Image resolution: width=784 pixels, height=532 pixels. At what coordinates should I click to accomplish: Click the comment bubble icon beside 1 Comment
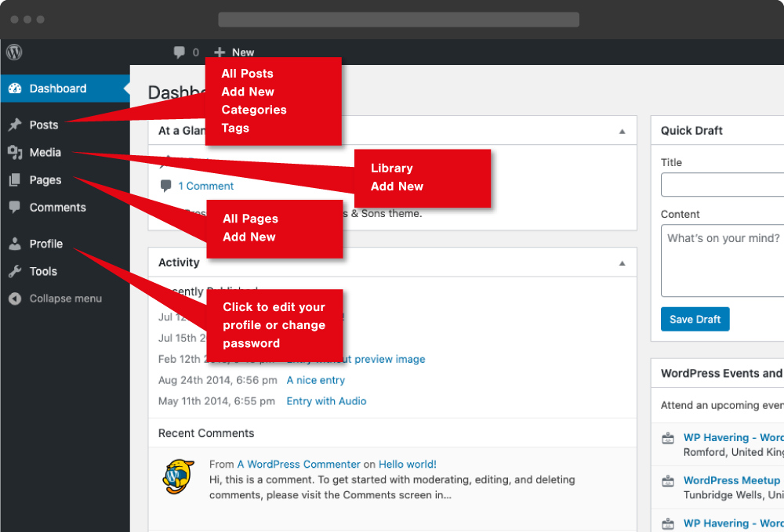point(165,186)
